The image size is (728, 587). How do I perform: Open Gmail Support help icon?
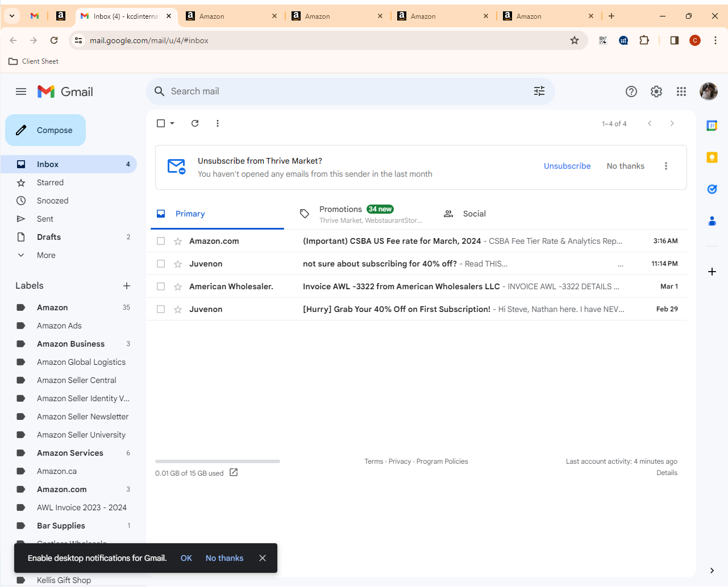tap(631, 91)
